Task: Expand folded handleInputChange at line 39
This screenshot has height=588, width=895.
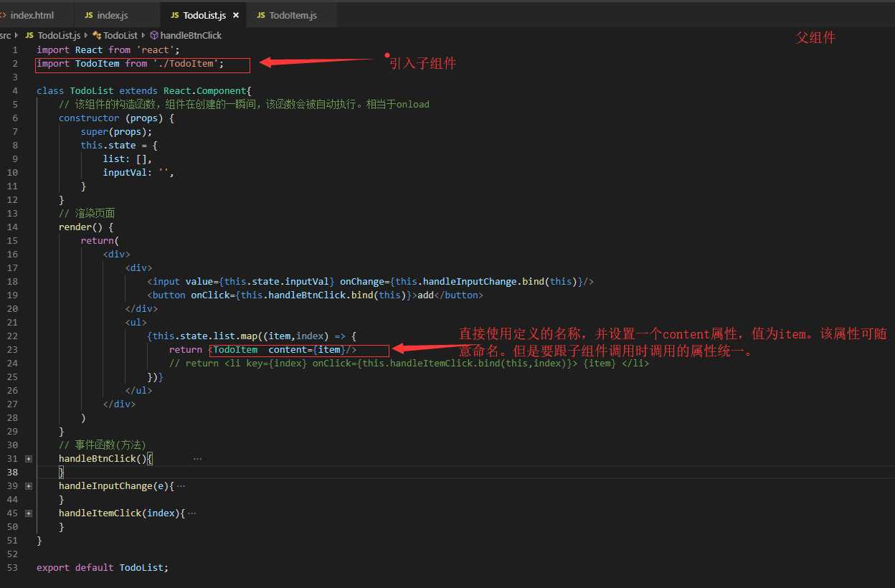Action: pyautogui.click(x=28, y=485)
